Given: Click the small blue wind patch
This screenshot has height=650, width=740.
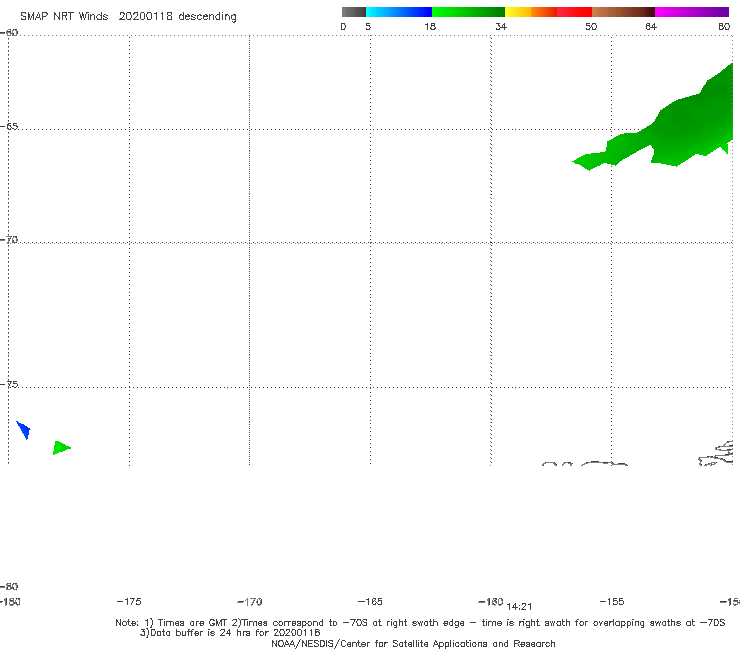Looking at the screenshot, I should (24, 430).
